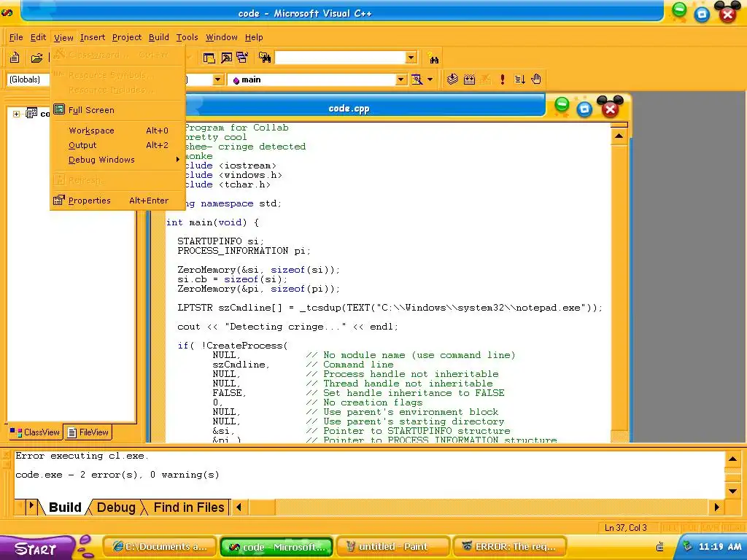Switch to the ClassView tab

click(35, 432)
